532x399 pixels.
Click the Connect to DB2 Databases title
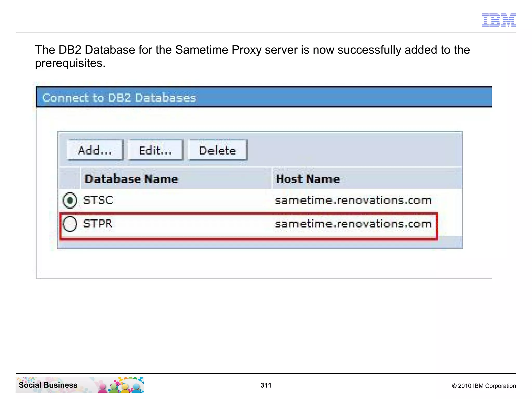119,98
